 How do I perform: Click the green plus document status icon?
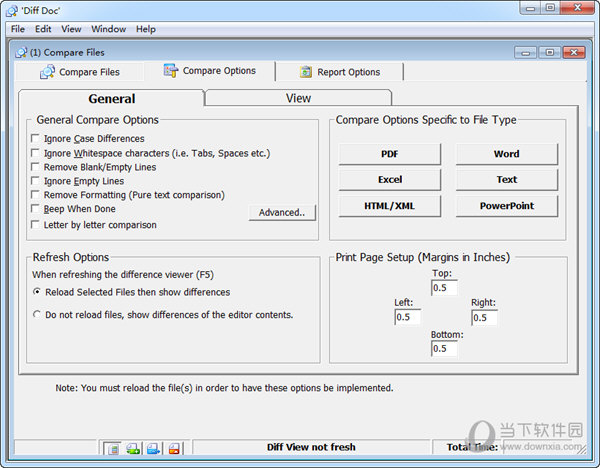coord(133,448)
